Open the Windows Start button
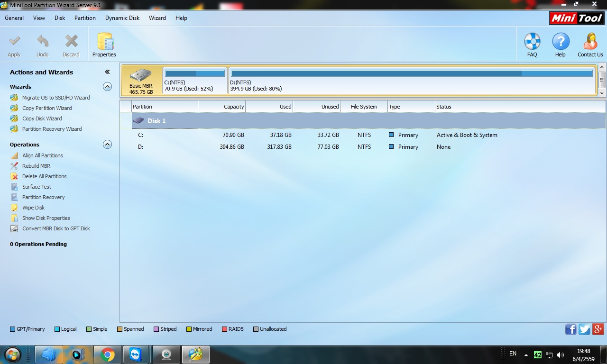 click(12, 355)
